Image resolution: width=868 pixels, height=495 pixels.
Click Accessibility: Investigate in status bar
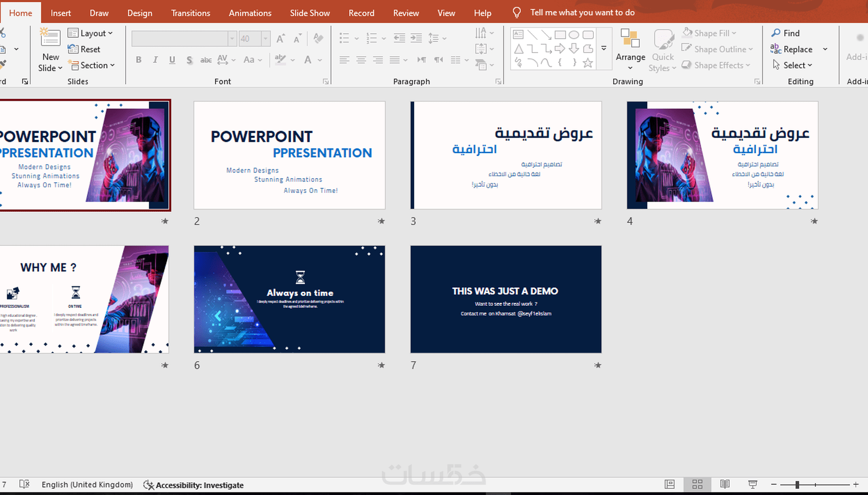click(x=194, y=485)
